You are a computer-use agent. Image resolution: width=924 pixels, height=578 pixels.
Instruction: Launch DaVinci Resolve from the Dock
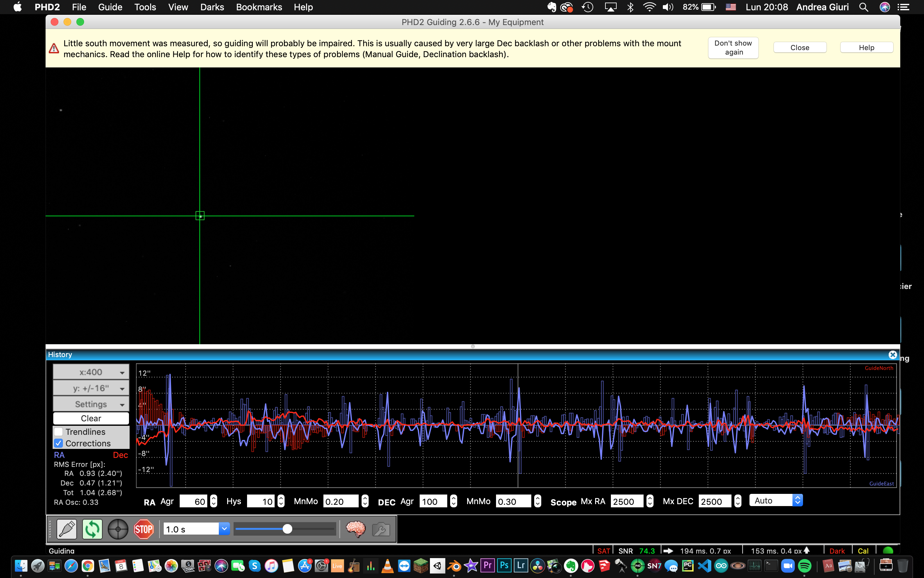click(x=538, y=565)
